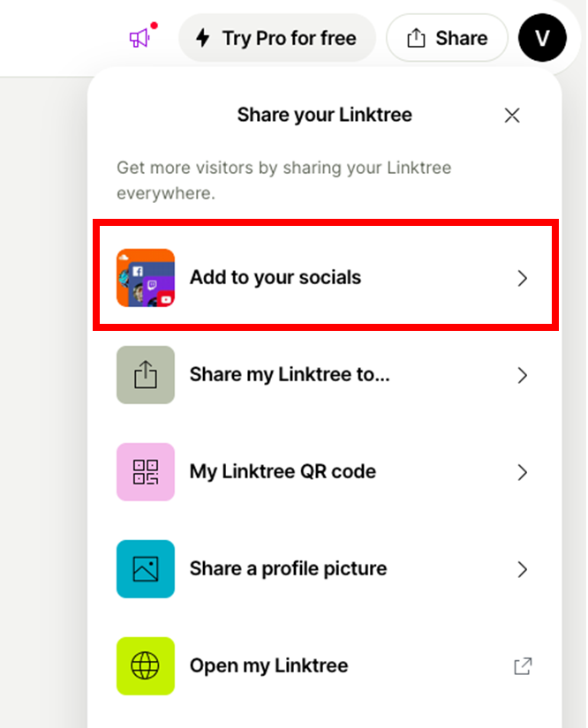
Task: Expand the Share a profile picture chevron
Action: click(523, 569)
